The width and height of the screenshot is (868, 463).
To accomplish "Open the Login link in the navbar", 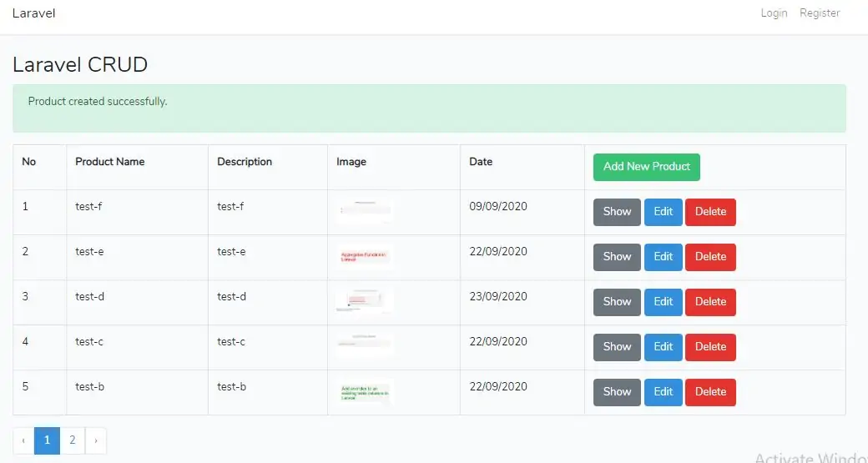I will (x=774, y=13).
